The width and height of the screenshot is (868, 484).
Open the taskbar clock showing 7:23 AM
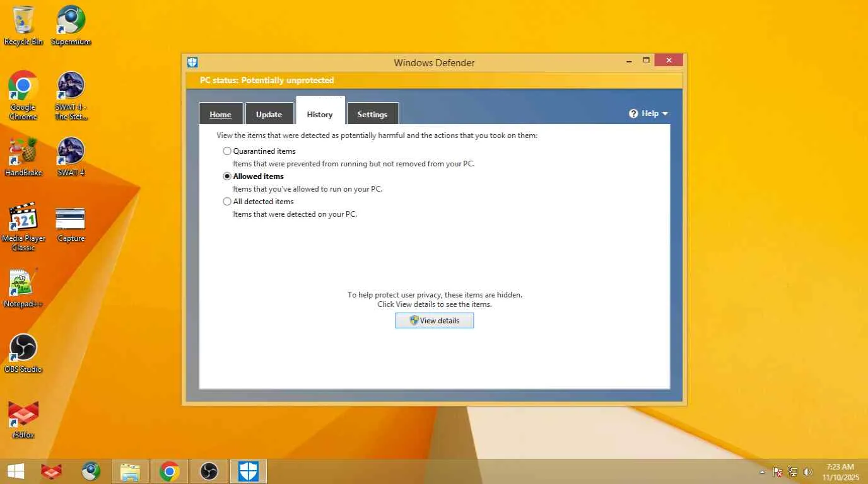coord(840,472)
